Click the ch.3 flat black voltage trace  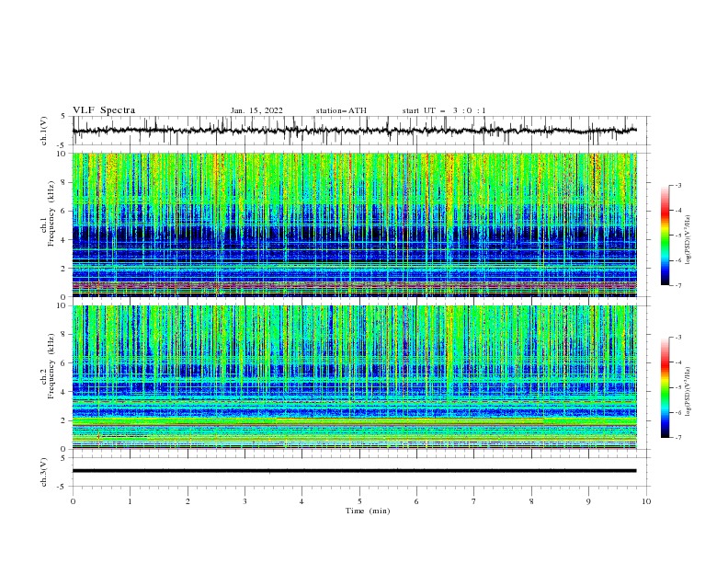coord(354,471)
